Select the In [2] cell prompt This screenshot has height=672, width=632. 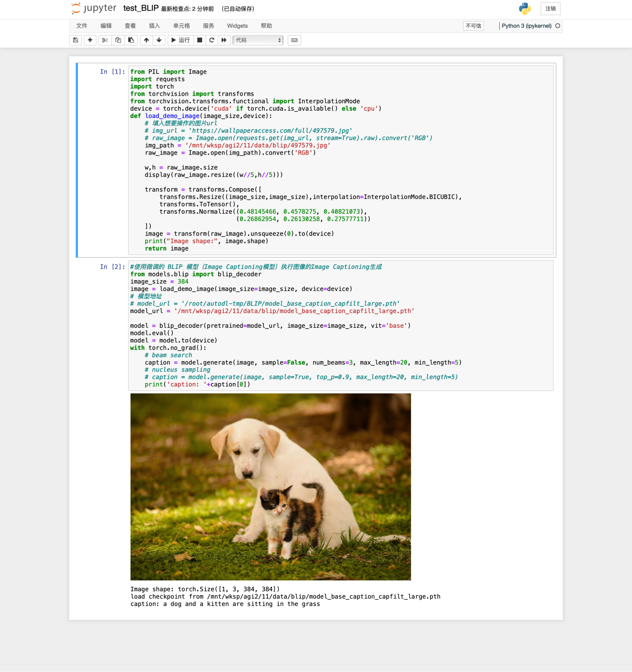(112, 267)
